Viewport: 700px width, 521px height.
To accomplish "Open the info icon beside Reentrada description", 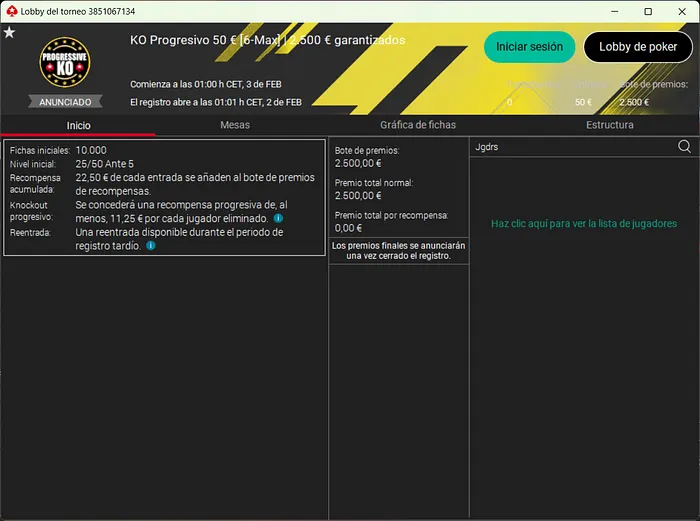I will pyautogui.click(x=150, y=245).
